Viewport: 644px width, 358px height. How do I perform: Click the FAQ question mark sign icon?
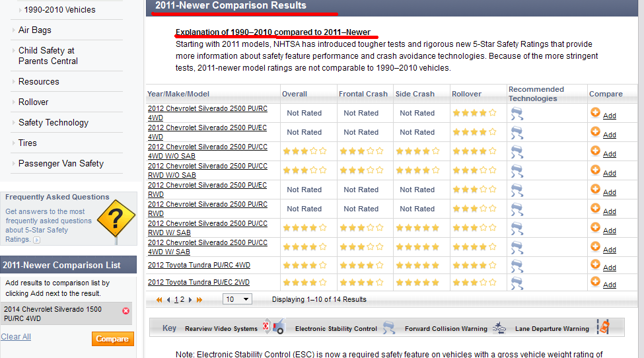(x=116, y=218)
